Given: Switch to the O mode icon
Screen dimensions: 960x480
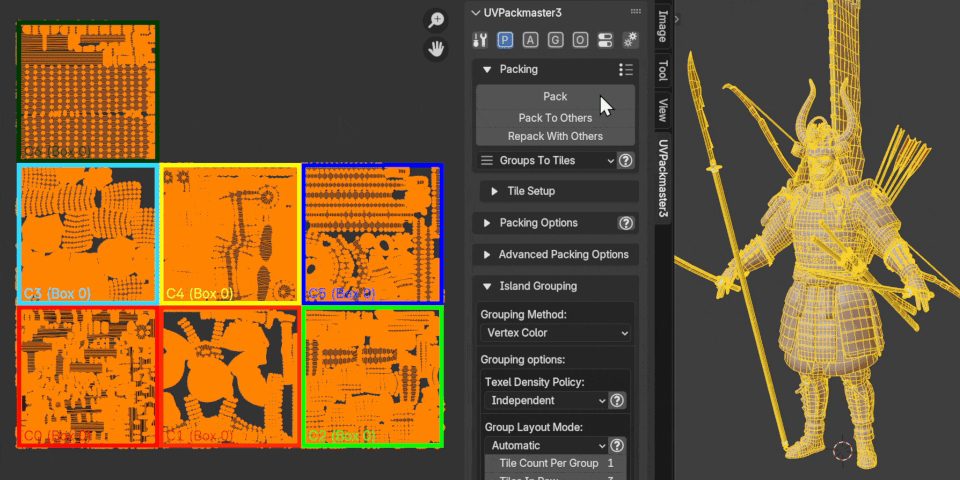Looking at the screenshot, I should click(x=580, y=40).
